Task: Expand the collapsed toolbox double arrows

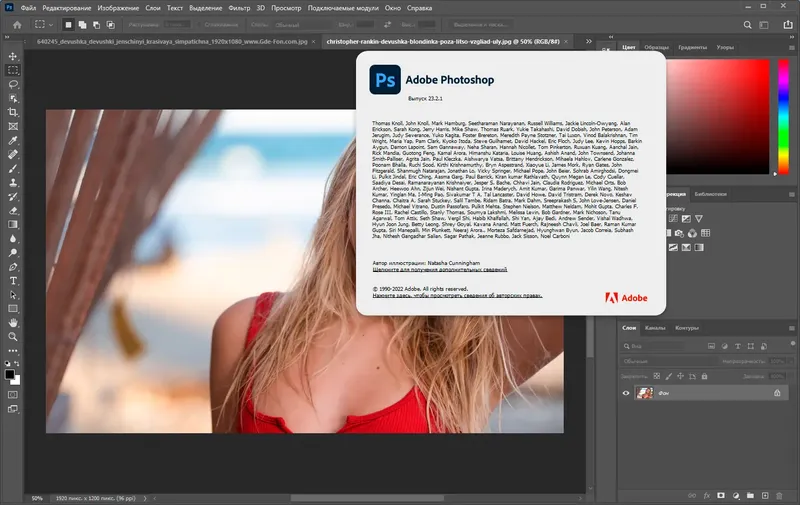Action: click(7, 37)
